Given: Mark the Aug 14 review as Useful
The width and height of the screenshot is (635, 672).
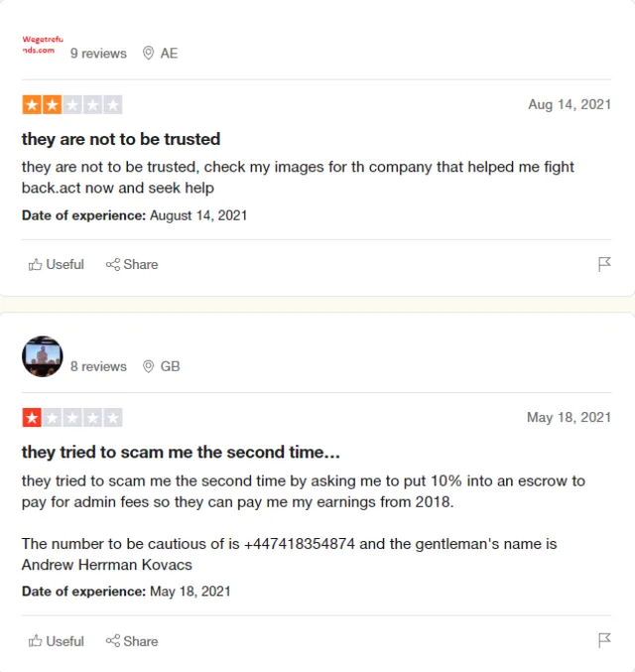Looking at the screenshot, I should pos(57,264).
